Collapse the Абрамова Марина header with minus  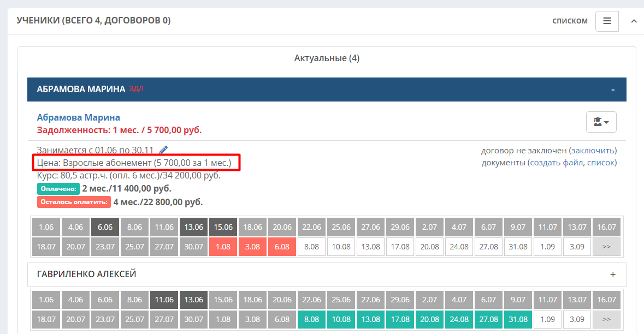click(x=613, y=90)
